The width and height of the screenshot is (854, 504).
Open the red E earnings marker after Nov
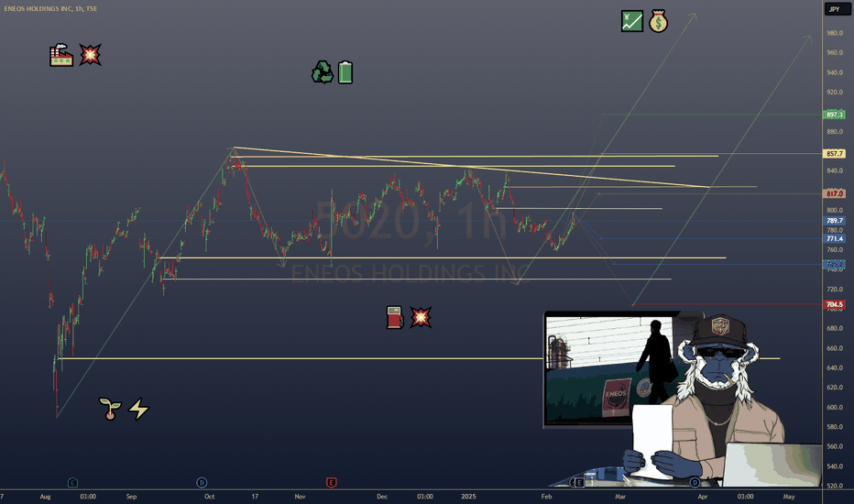click(x=331, y=482)
